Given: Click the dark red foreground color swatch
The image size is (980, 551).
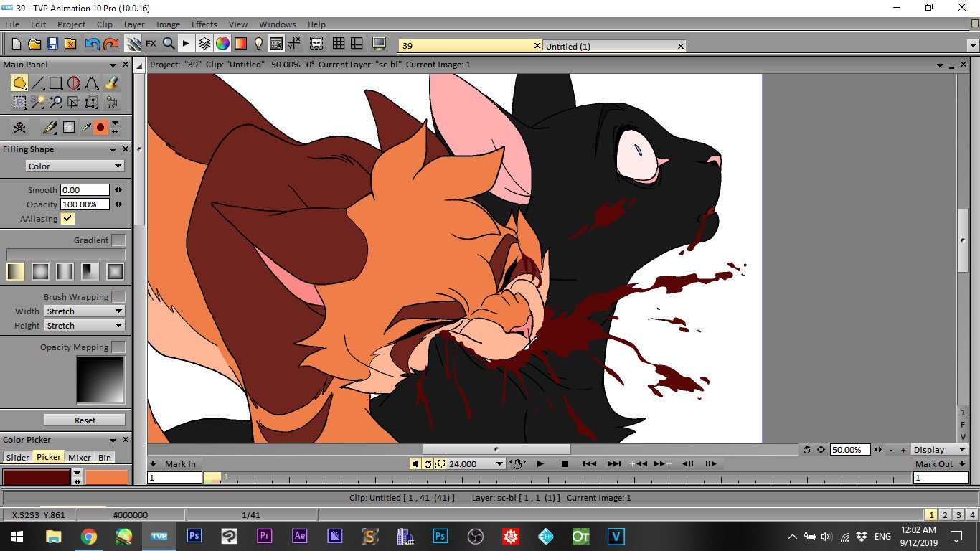Looking at the screenshot, I should (x=37, y=477).
